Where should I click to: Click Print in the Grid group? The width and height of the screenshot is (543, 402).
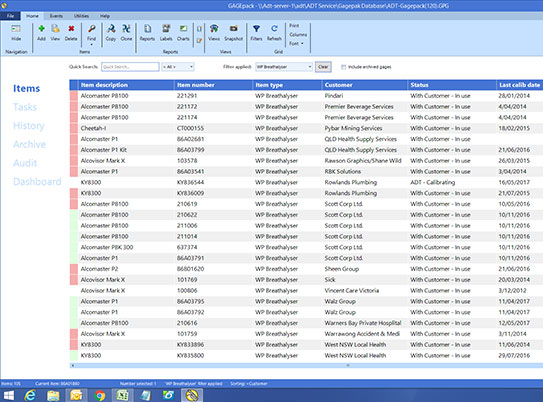click(x=294, y=26)
